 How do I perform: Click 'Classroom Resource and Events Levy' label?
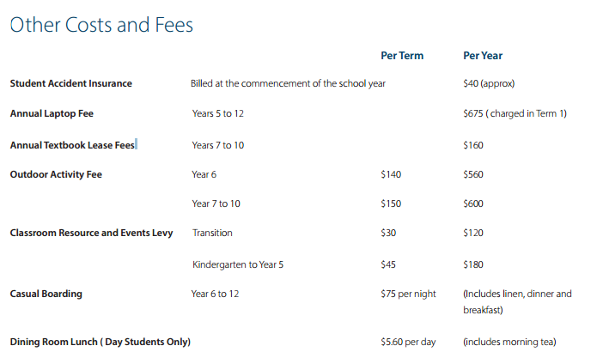coord(91,233)
